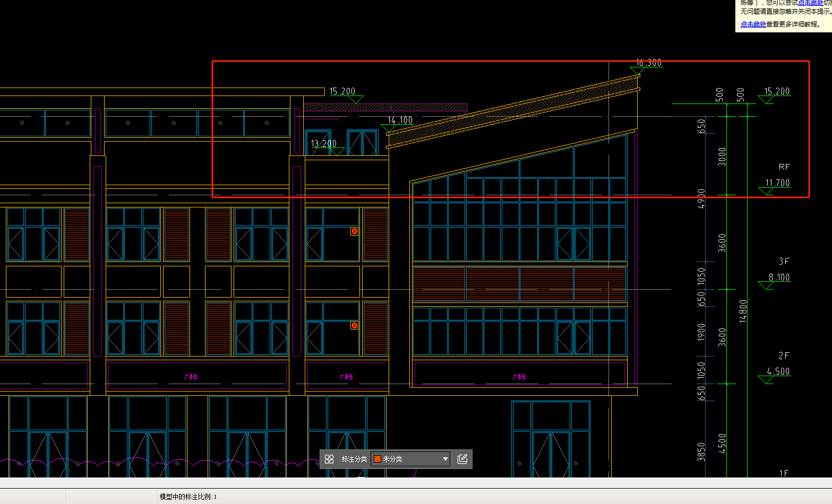The height and width of the screenshot is (504, 832).
Task: Click the 1F floor label
Action: point(784,473)
